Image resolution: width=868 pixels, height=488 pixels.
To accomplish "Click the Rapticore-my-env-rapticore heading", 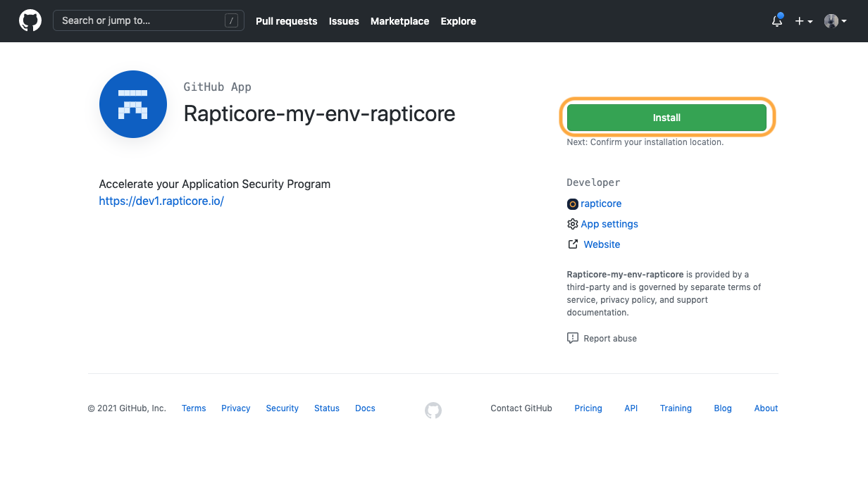I will coord(319,113).
